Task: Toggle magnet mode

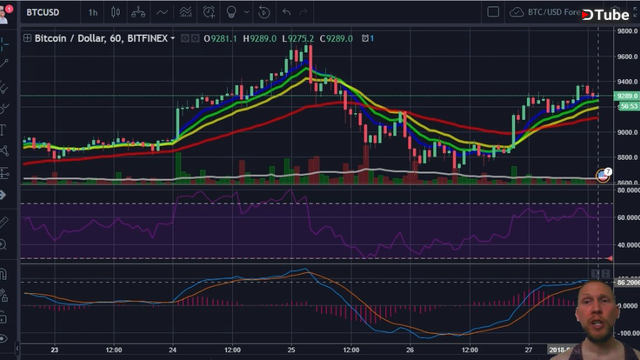Action: 4,274
